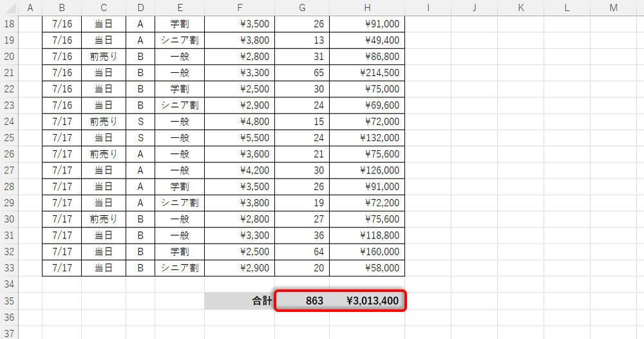
Task: Click ¥72,200 cell in row 29
Action: 367,203
